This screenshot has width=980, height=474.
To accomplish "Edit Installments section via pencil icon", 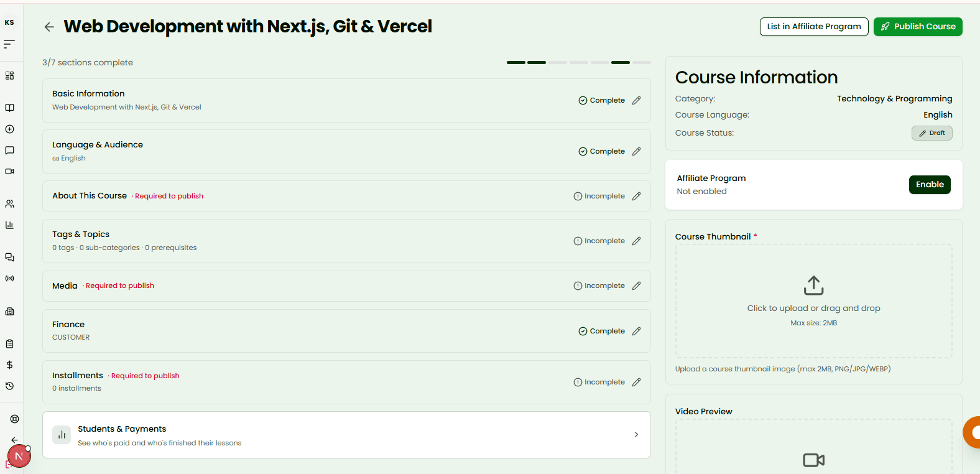I will [636, 383].
